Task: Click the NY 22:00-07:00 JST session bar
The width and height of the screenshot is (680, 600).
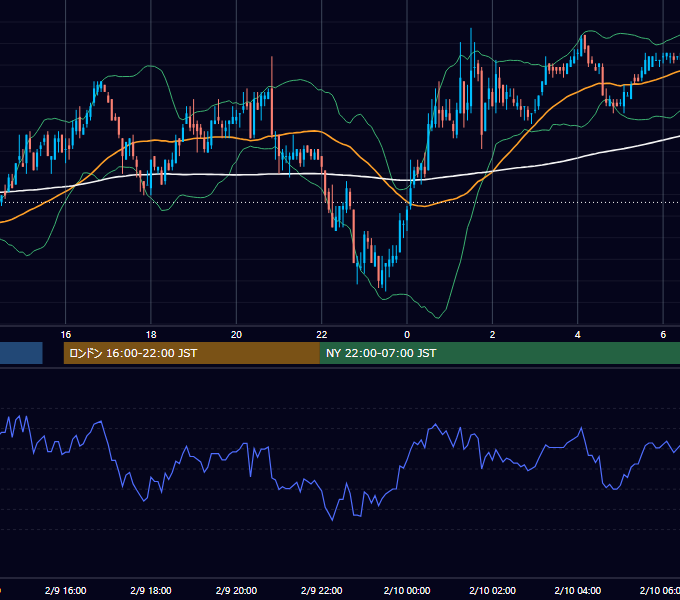Action: tap(500, 353)
